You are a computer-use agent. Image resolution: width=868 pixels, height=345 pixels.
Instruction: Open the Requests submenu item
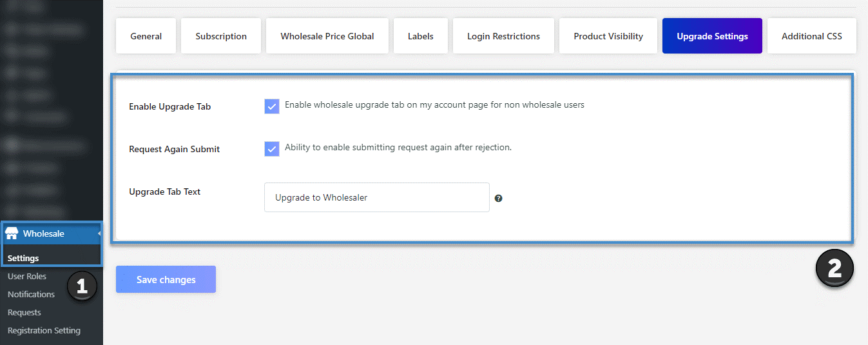pyautogui.click(x=24, y=312)
